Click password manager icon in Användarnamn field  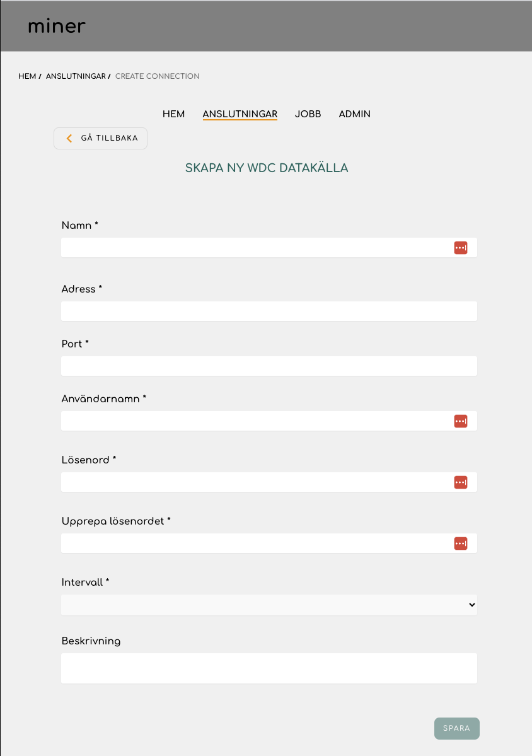pyautogui.click(x=461, y=421)
